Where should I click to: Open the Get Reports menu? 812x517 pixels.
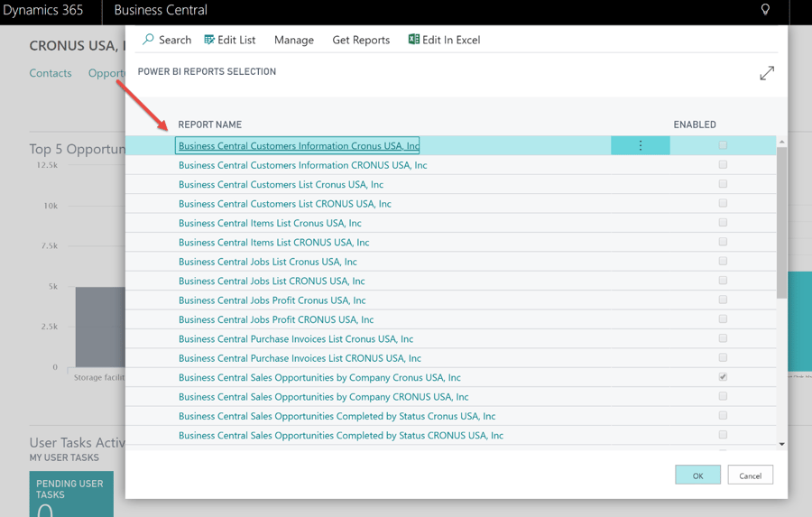pyautogui.click(x=361, y=40)
